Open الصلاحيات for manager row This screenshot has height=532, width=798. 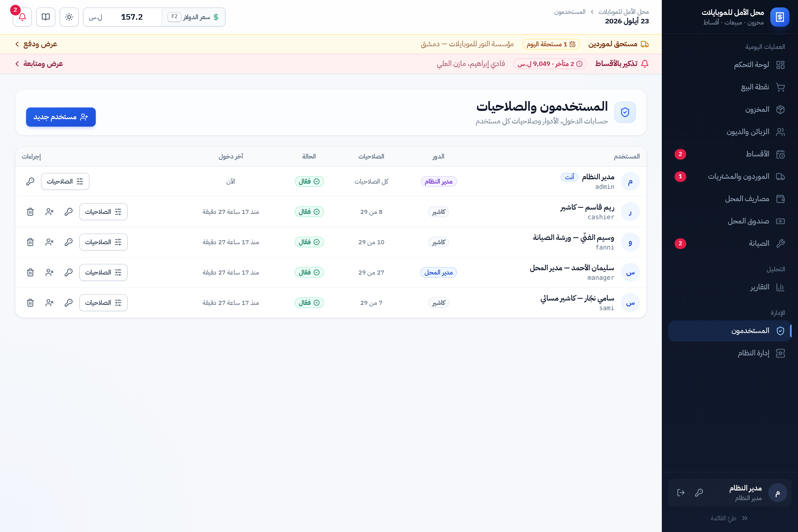tap(103, 272)
